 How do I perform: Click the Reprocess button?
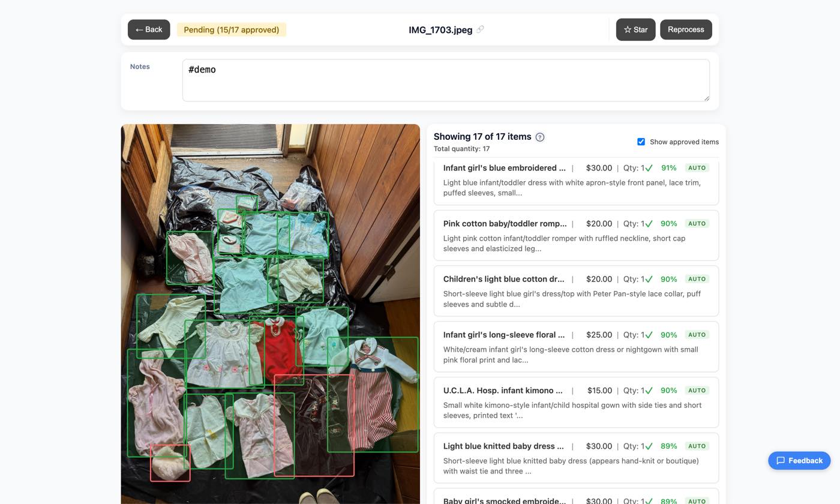[686, 29]
